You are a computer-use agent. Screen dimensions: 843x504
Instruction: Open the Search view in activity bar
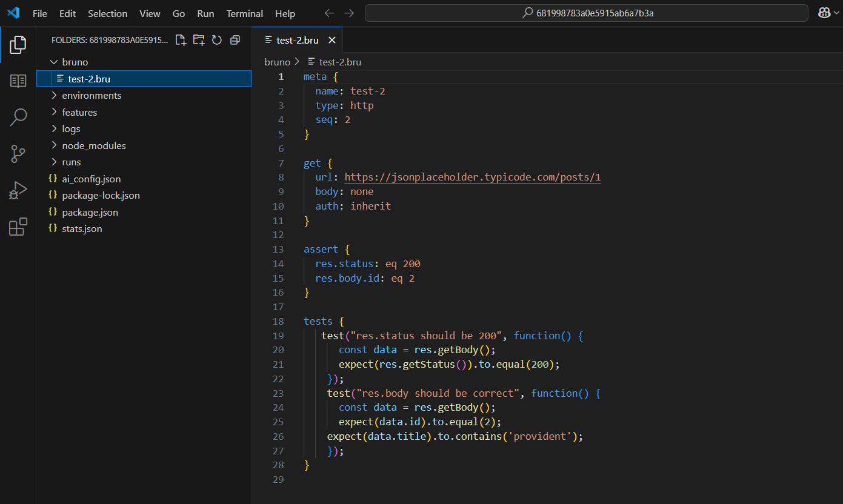pos(18,117)
